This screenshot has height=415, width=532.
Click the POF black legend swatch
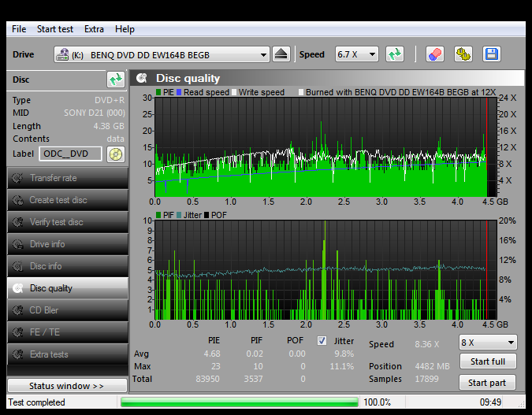[x=206, y=215]
